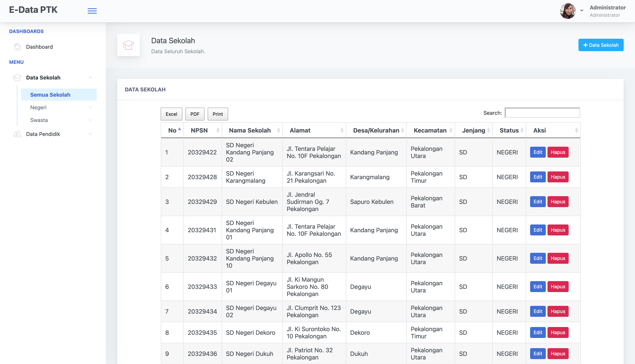Image resolution: width=635 pixels, height=364 pixels.
Task: Open the Negeri submenu item
Action: [x=38, y=107]
